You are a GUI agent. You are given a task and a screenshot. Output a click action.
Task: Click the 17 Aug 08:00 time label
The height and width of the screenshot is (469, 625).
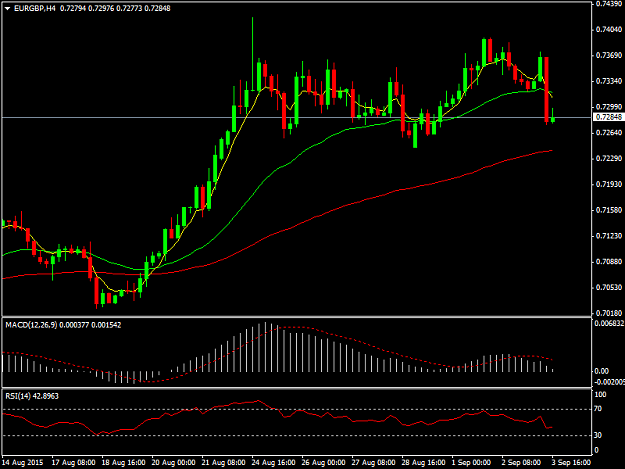pyautogui.click(x=73, y=463)
